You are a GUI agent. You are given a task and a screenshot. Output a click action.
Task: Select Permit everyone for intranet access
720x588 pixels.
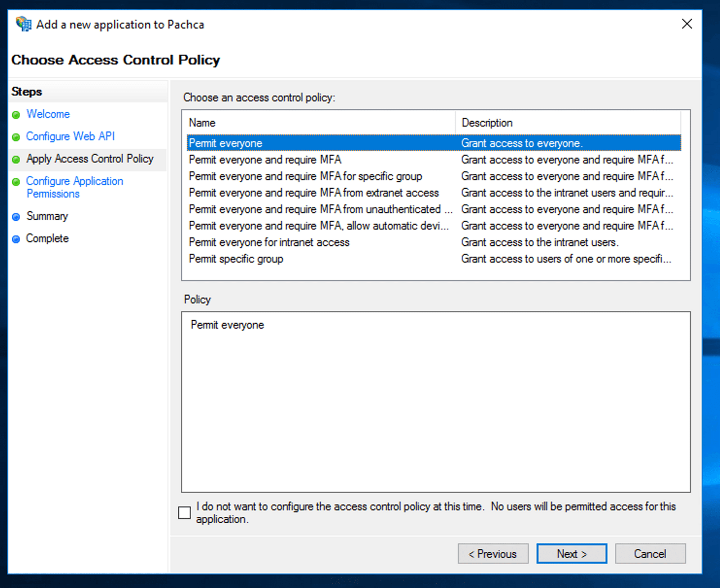[269, 242]
